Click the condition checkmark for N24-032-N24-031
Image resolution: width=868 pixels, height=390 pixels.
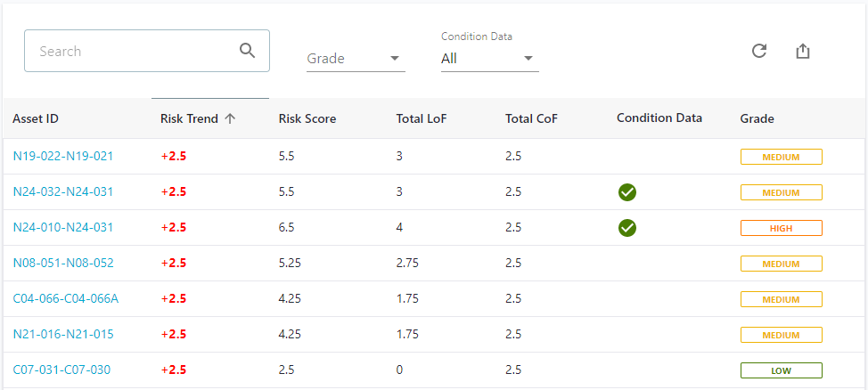coord(627,192)
